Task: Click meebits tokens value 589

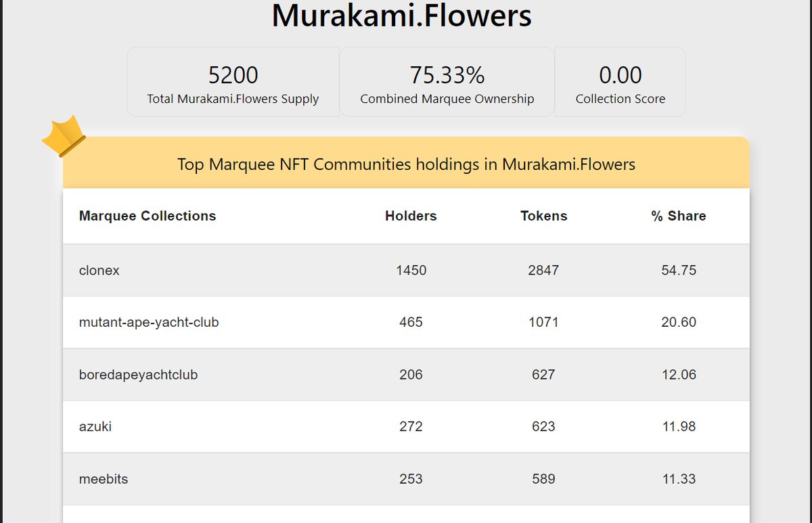Action: (543, 479)
